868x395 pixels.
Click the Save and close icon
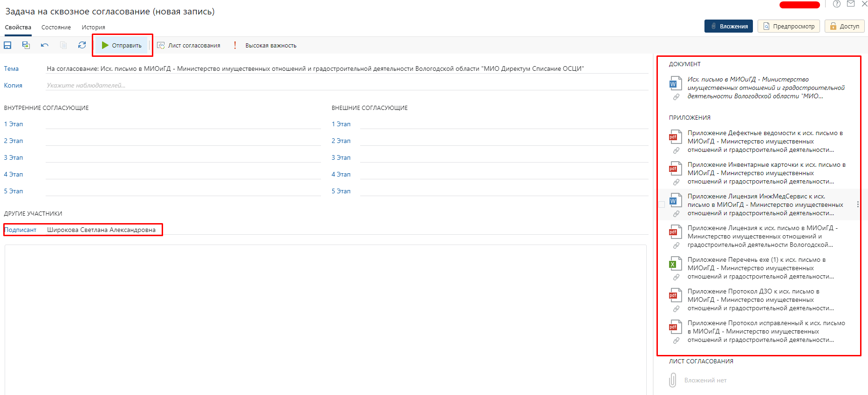(26, 45)
